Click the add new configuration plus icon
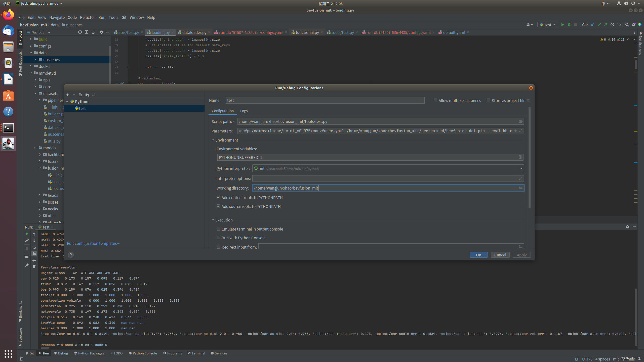Image resolution: width=644 pixels, height=362 pixels. [67, 95]
